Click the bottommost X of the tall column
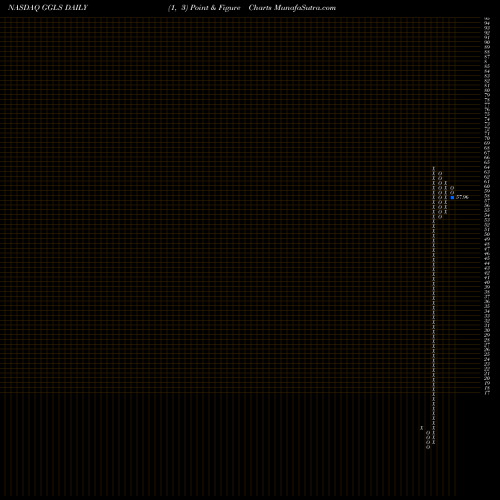The height and width of the screenshot is (500, 500). [434, 442]
